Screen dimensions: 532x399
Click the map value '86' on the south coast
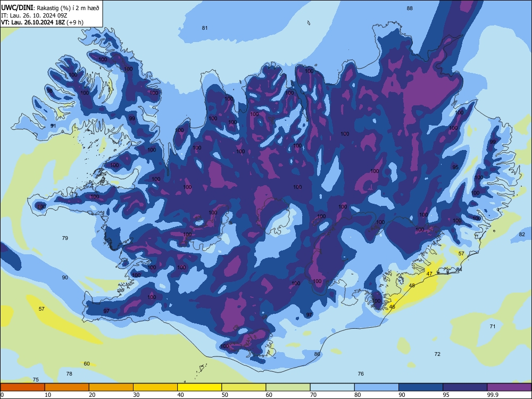[317, 354]
